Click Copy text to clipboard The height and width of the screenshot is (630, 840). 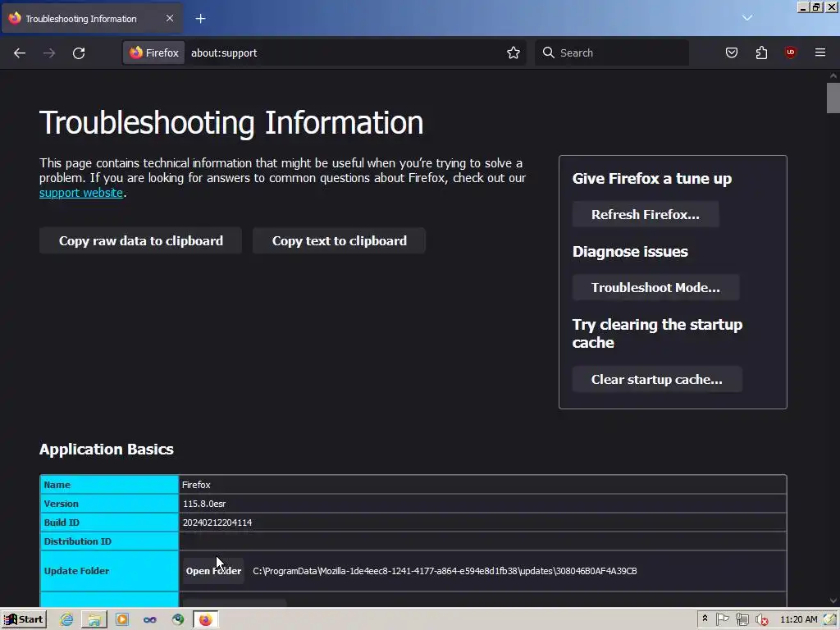click(x=339, y=240)
